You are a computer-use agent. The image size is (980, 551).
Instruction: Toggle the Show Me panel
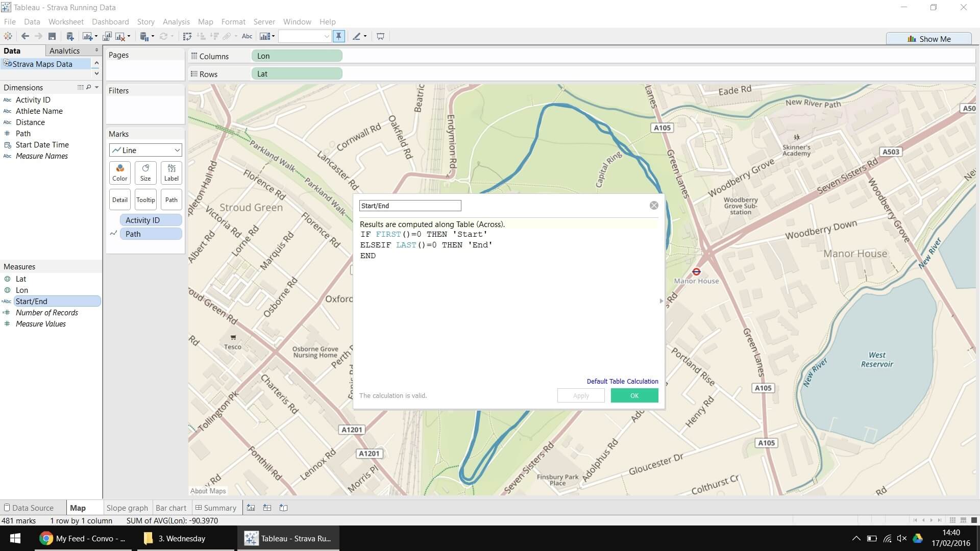click(x=928, y=39)
